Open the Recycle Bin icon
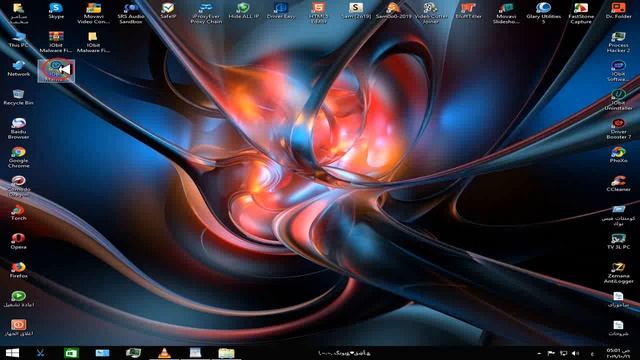The image size is (640, 360). point(18,98)
